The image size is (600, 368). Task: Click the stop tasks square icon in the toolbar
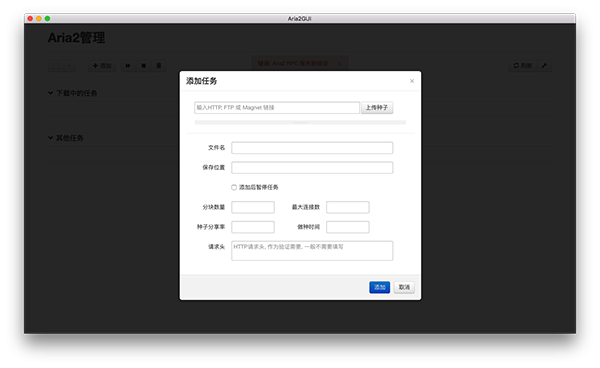tap(143, 66)
